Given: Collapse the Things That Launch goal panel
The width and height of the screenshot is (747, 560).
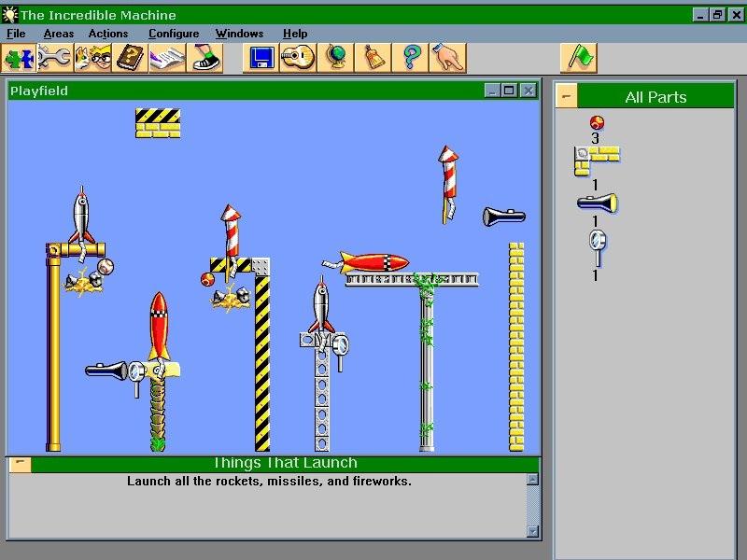Looking at the screenshot, I should [21, 464].
